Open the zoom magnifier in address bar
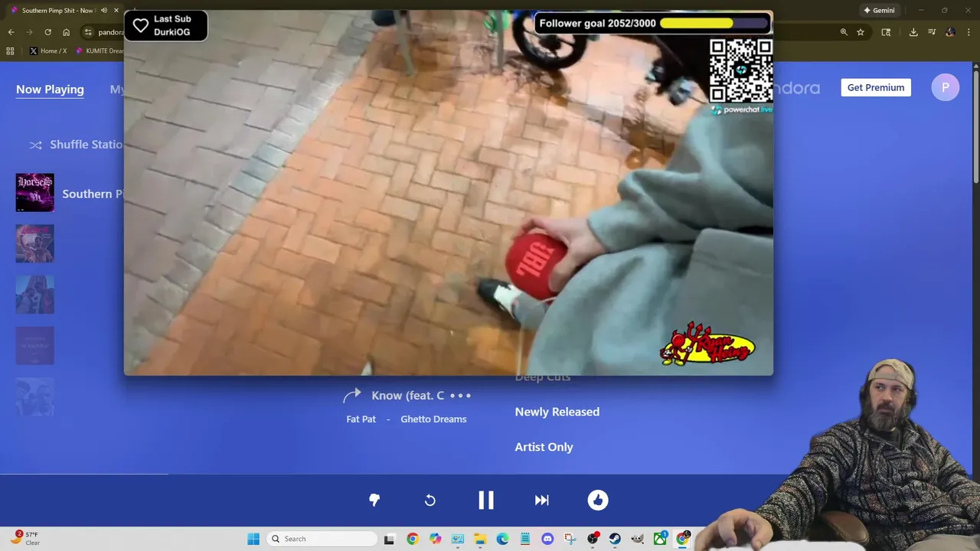This screenshot has height=551, width=980. pyautogui.click(x=844, y=32)
